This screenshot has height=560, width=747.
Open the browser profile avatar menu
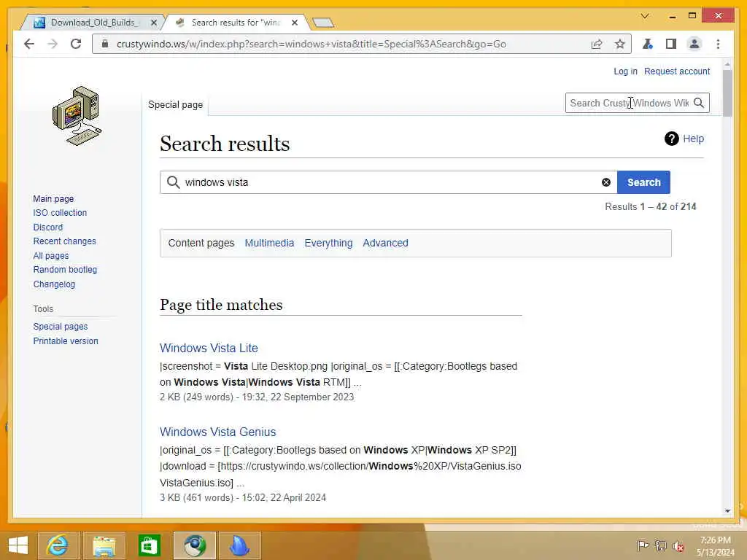point(694,44)
